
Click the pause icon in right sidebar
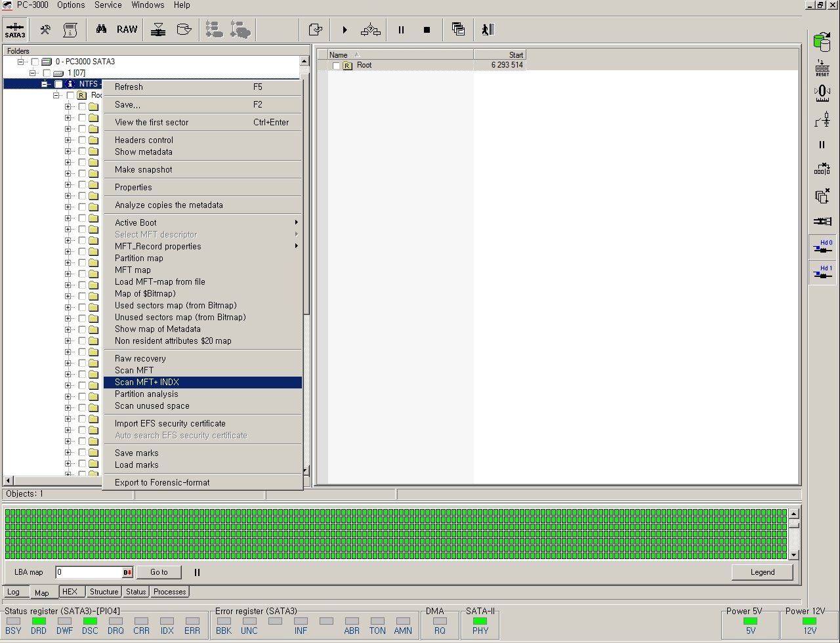822,145
